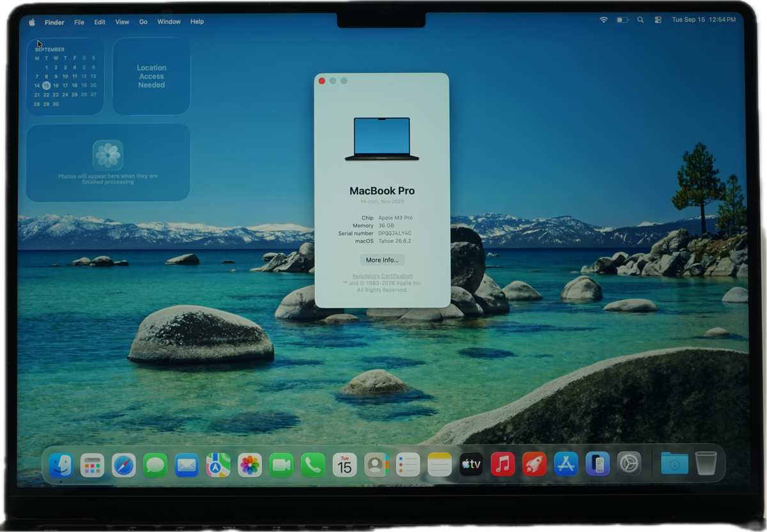Open Messages app in Dock
This screenshot has height=532, width=767.
click(x=155, y=465)
